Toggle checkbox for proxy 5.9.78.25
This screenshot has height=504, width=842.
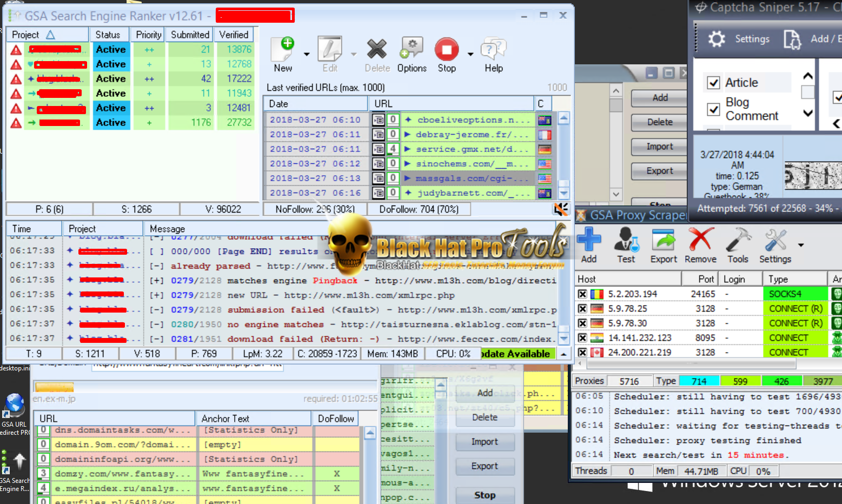(582, 309)
